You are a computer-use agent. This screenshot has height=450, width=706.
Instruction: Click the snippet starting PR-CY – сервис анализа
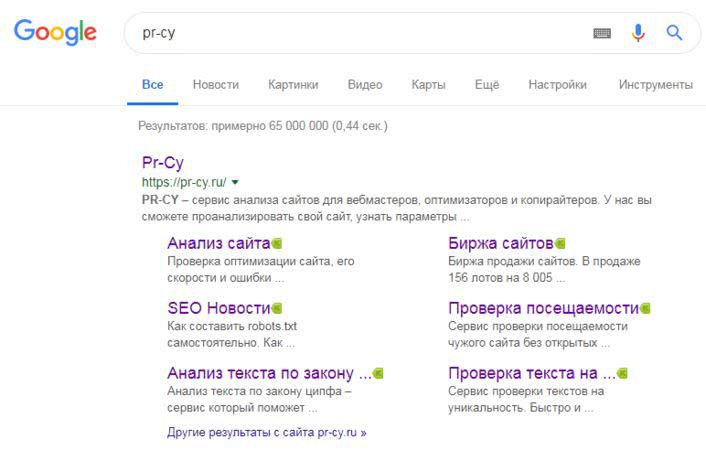[x=397, y=209]
